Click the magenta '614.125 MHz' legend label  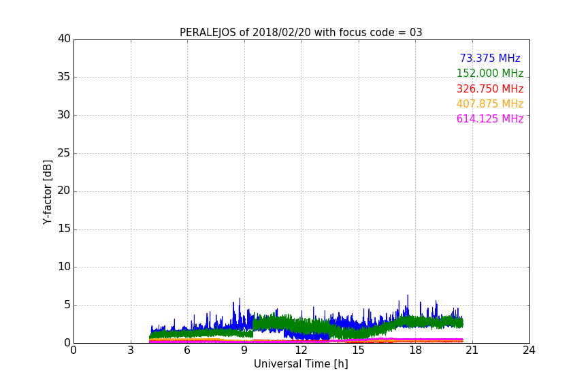[x=490, y=119]
